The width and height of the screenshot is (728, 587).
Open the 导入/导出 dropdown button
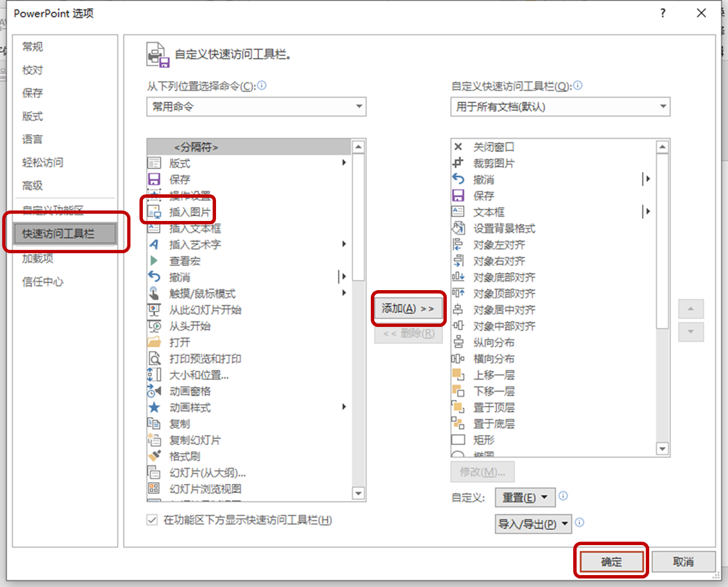coord(533,524)
